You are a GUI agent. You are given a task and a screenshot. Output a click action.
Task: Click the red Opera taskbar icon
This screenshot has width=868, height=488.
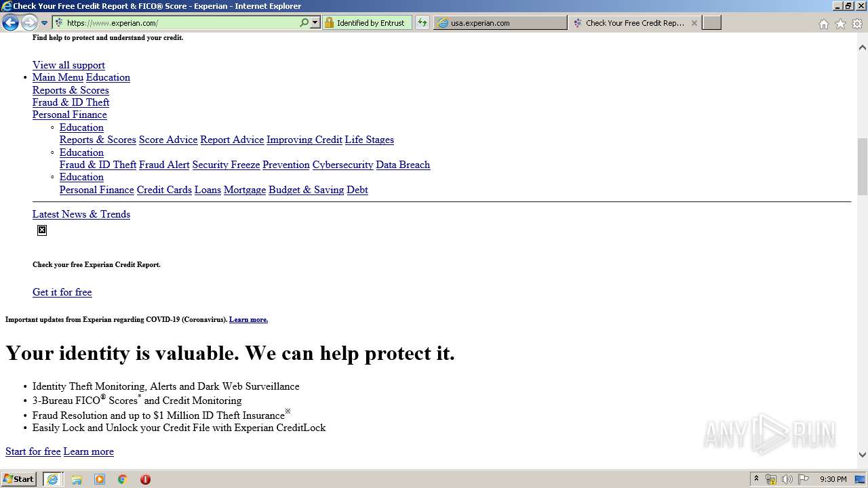[145, 479]
